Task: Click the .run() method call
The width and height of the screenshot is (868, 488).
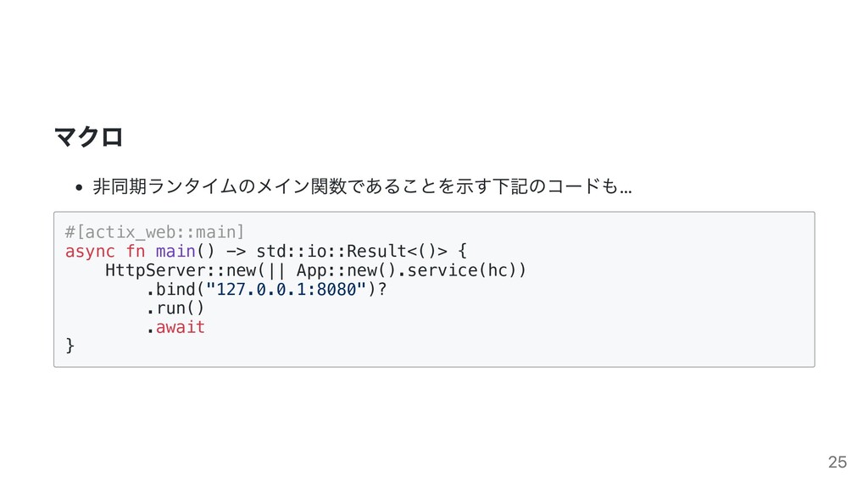Action: click(x=175, y=308)
